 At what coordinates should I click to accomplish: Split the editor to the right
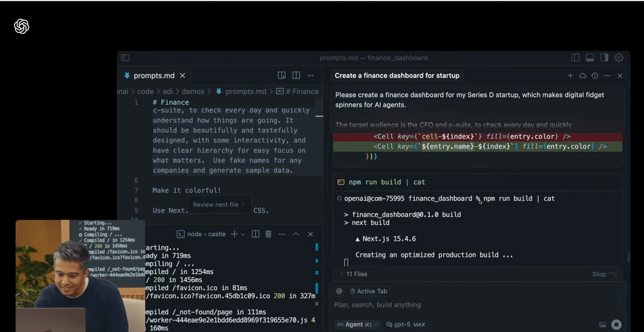click(x=296, y=75)
